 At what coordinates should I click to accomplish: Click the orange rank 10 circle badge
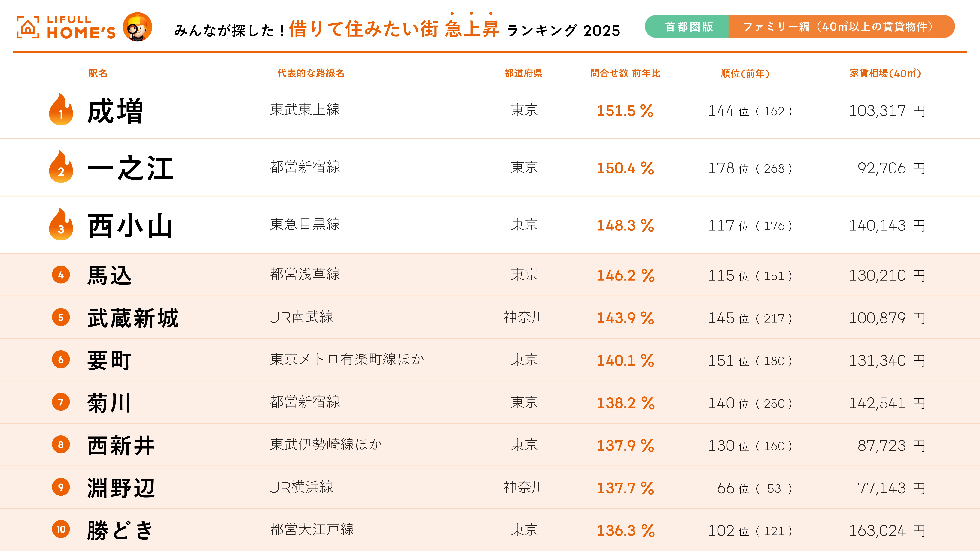pyautogui.click(x=61, y=530)
